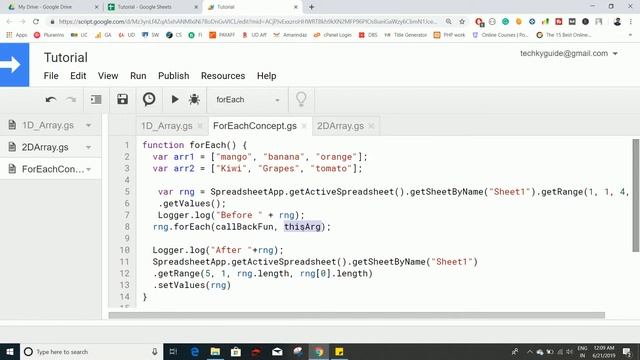Image resolution: width=640 pixels, height=360 pixels.
Task: Open a new browser tab with plus
Action: (x=311, y=7)
